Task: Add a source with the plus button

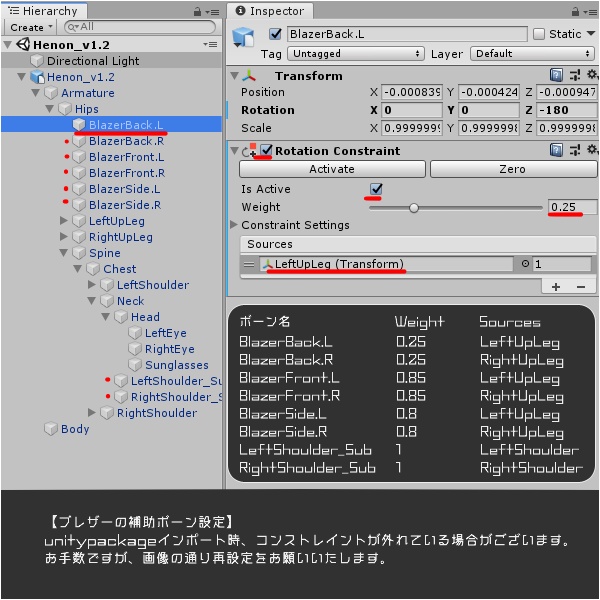Action: [556, 286]
